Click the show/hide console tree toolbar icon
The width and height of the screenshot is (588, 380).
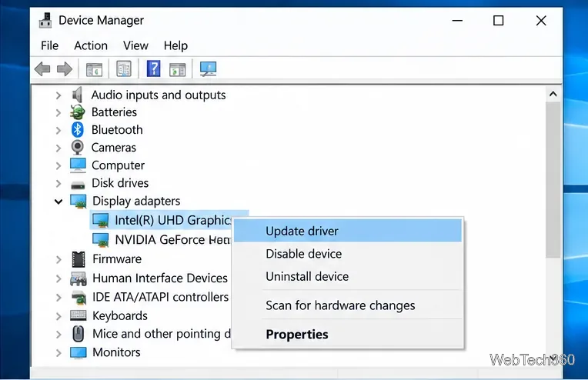coord(94,69)
